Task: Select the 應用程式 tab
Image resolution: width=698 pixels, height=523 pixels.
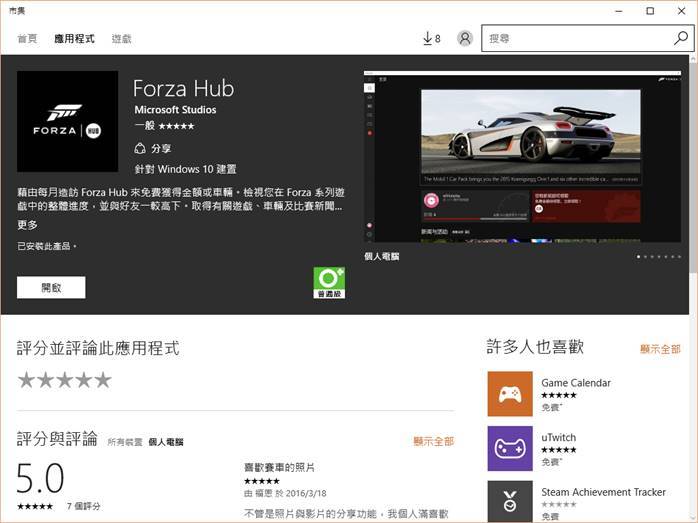Action: click(74, 39)
